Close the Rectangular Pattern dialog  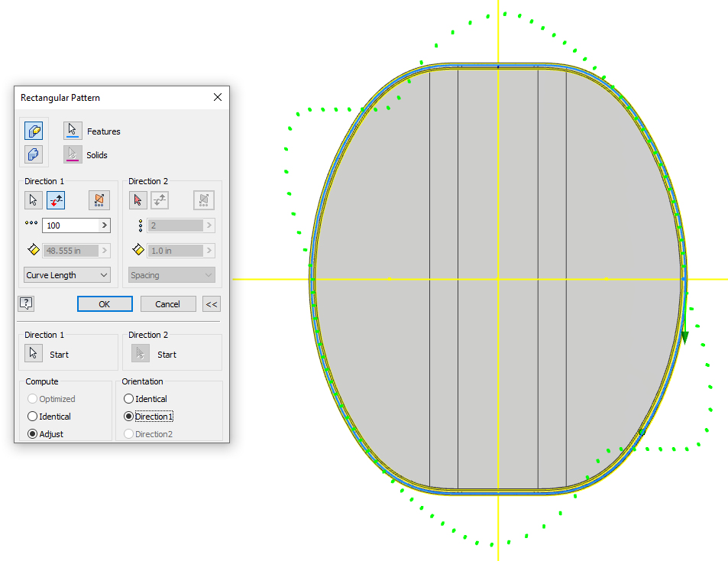(217, 97)
